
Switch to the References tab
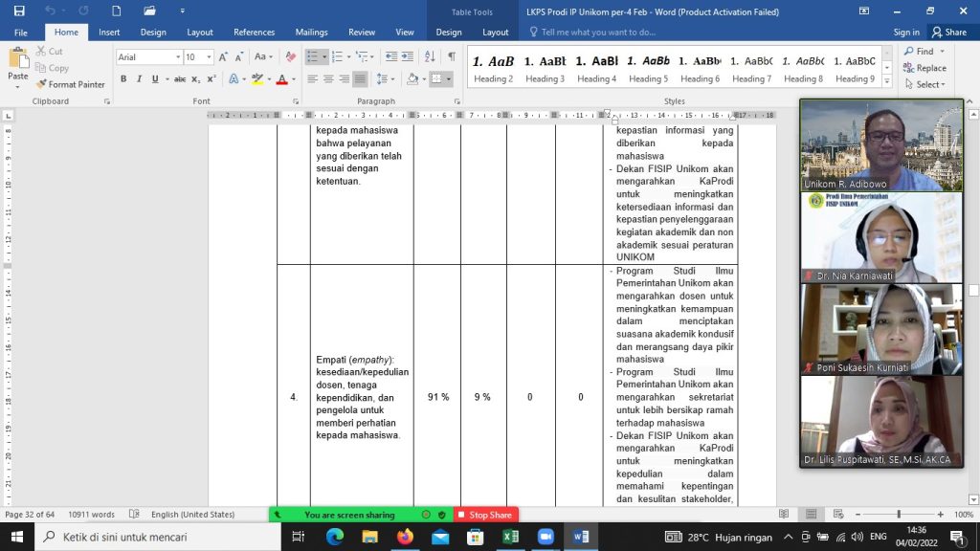(254, 32)
